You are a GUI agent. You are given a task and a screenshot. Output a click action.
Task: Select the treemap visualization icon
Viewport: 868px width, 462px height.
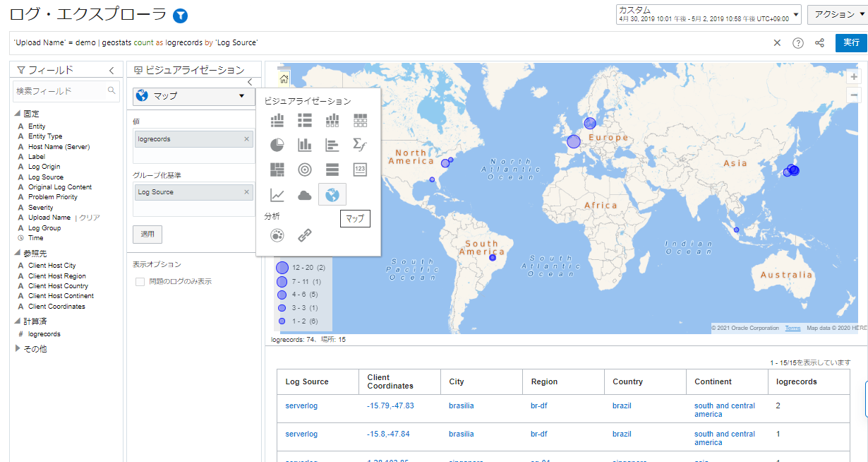coord(277,170)
